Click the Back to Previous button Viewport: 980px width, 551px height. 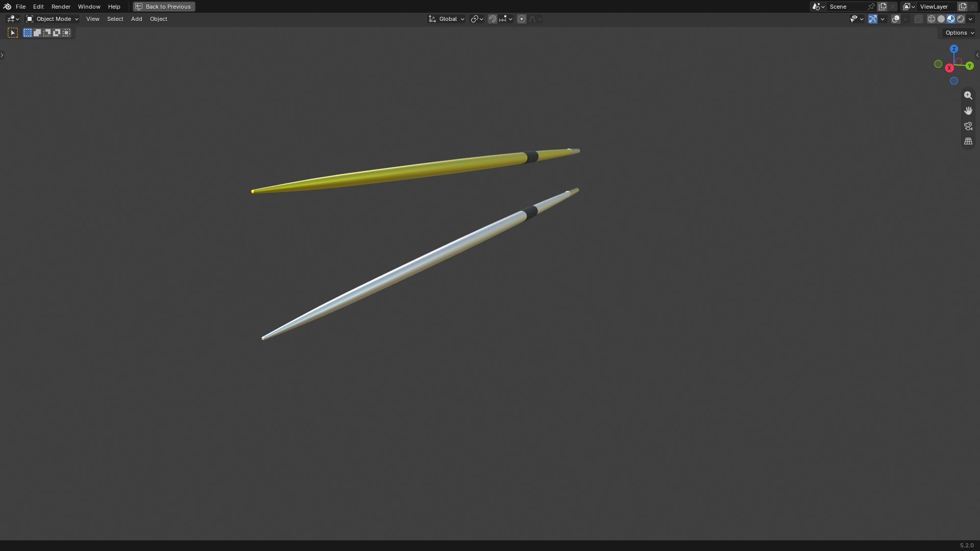tap(164, 7)
